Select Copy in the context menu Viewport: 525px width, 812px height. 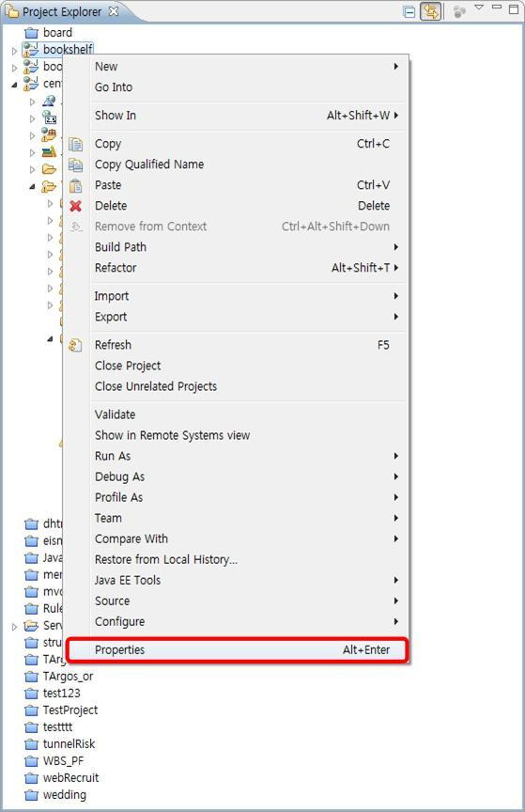(236, 144)
